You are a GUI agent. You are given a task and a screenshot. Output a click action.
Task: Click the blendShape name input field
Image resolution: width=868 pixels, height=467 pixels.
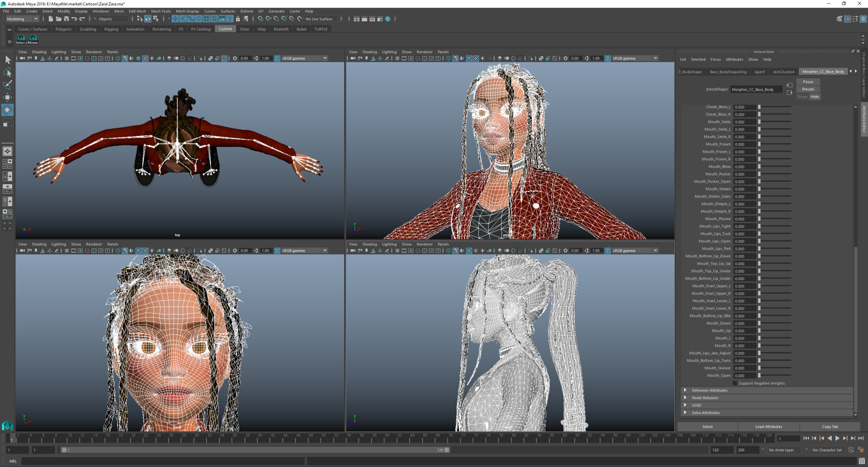pos(756,89)
